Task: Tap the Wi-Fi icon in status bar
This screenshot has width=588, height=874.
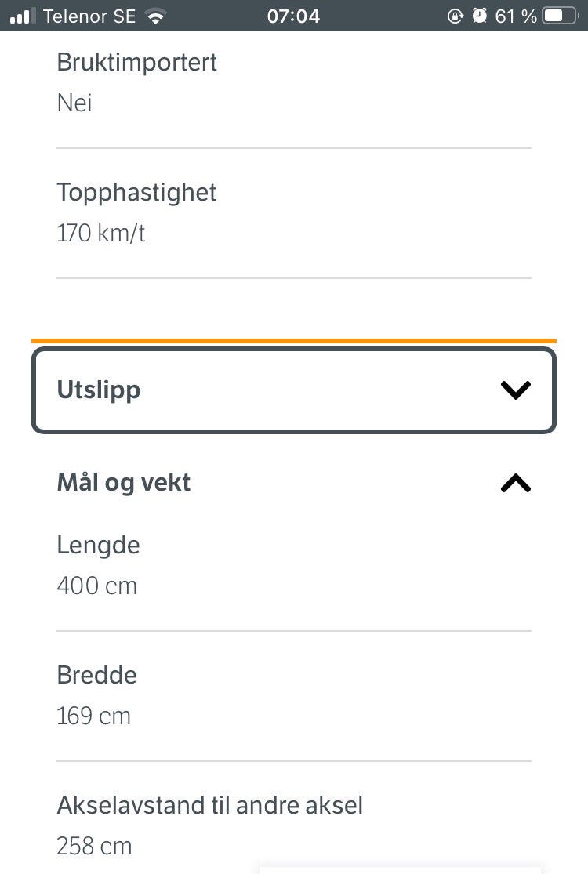Action: pyautogui.click(x=155, y=16)
